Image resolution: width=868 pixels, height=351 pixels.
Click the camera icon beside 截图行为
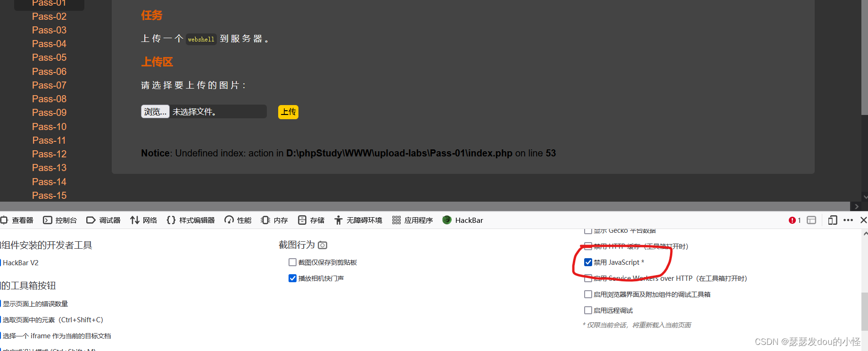[322, 245]
